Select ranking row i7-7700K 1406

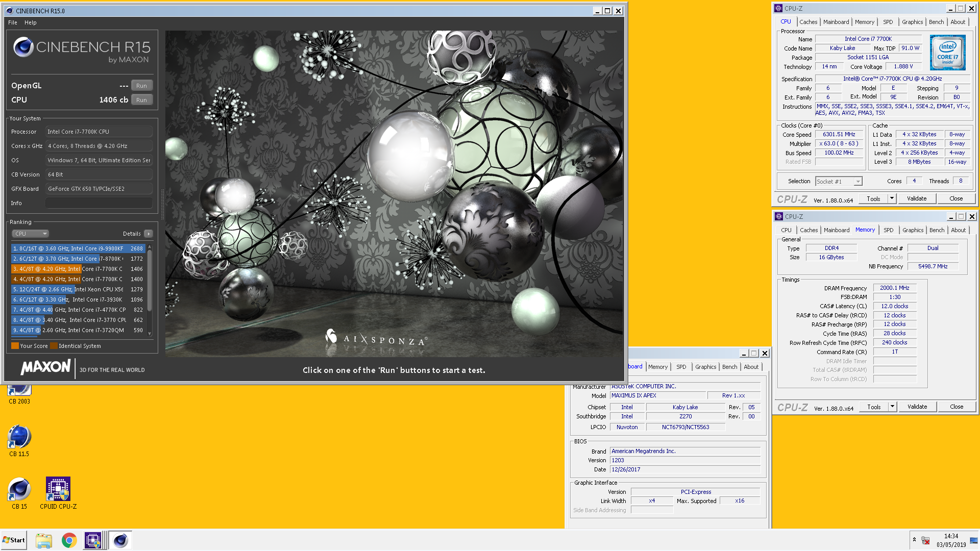[78, 269]
